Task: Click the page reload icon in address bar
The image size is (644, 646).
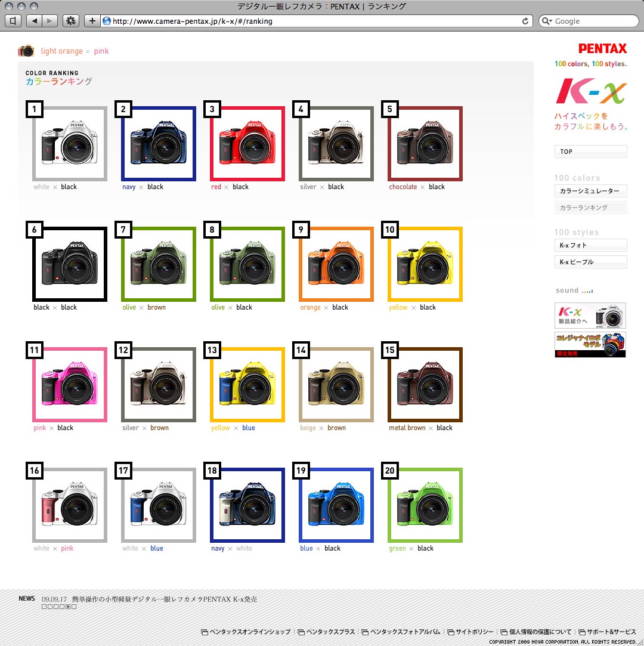Action: (525, 21)
